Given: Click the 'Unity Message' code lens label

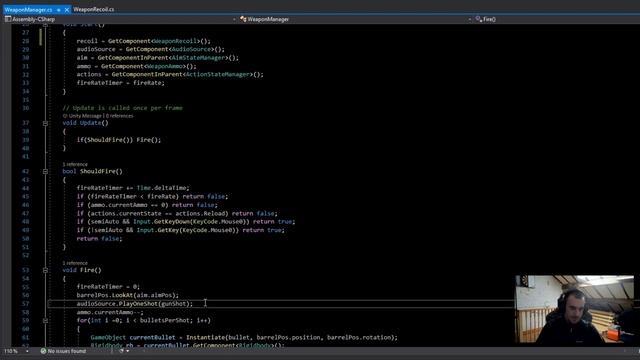Looking at the screenshot, I should click(82, 116).
